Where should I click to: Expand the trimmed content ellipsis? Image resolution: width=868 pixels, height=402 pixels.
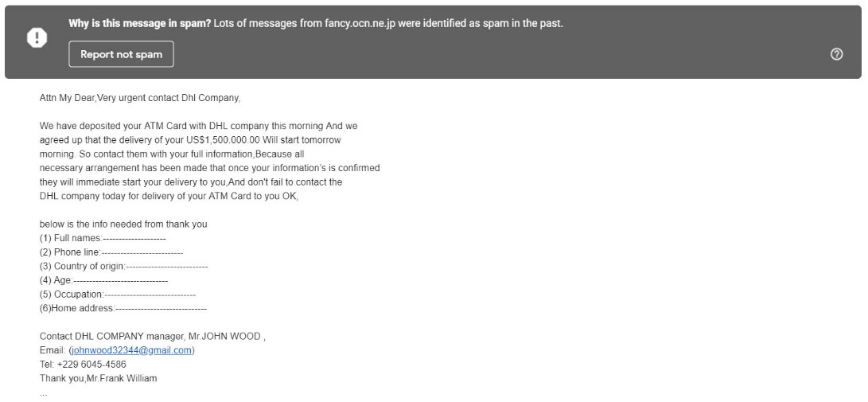[x=44, y=393]
